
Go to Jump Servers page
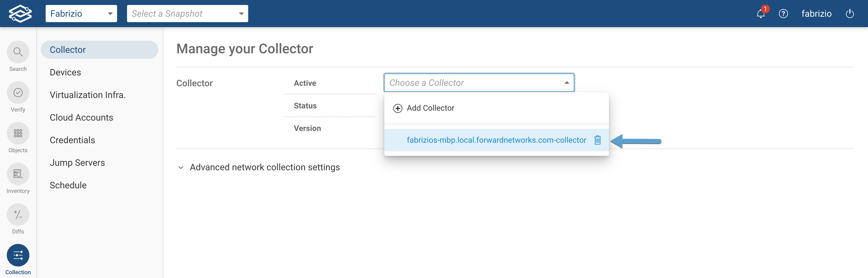[77, 163]
